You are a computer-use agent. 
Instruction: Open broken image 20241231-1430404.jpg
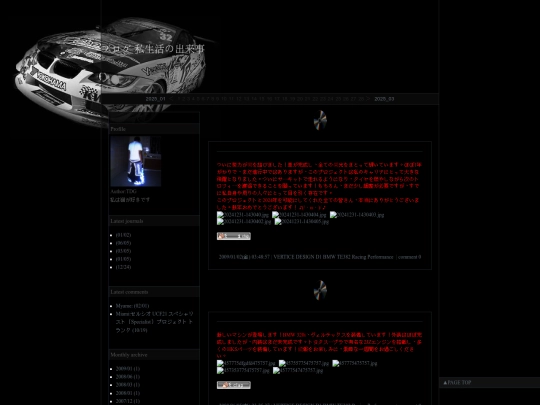coord(299,215)
